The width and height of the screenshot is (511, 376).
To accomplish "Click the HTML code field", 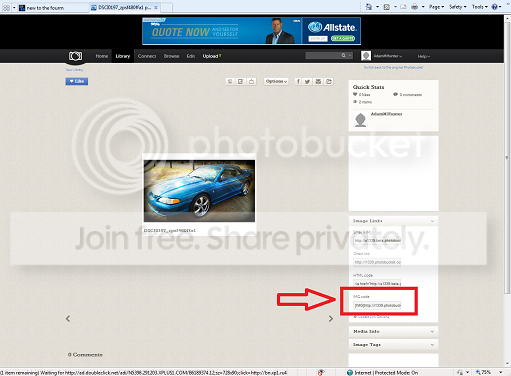I will (377, 283).
